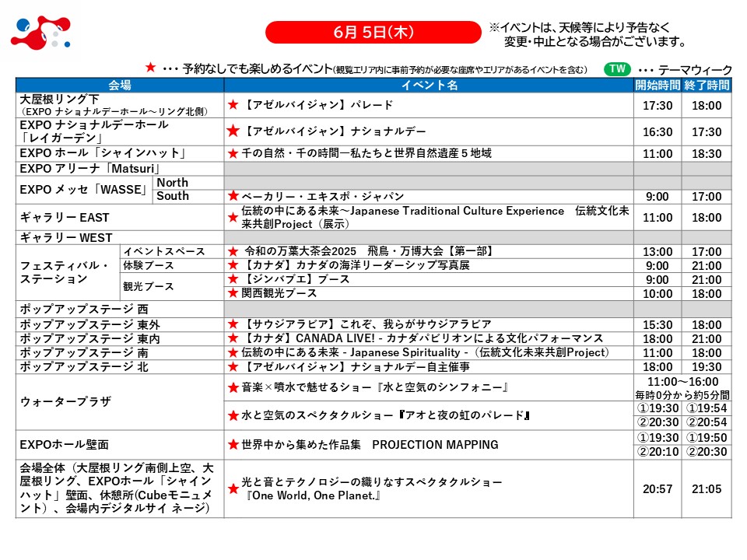Screen dimensions: 747x560
Task: Click the star next to ベーカリー・エキスポ・ジャパン
Action: pyautogui.click(x=233, y=197)
